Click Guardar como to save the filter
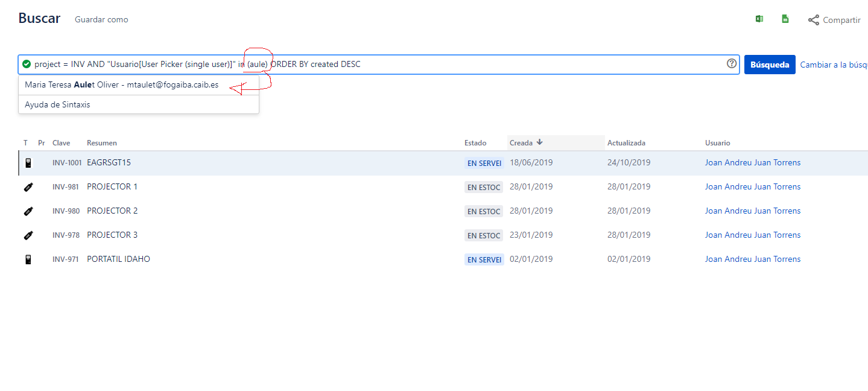 101,19
